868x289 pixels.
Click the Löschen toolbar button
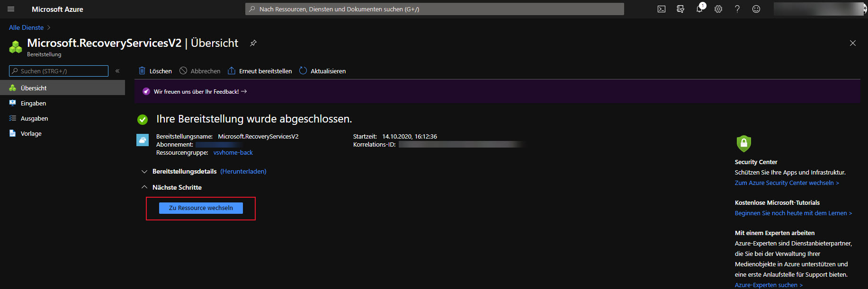[155, 71]
